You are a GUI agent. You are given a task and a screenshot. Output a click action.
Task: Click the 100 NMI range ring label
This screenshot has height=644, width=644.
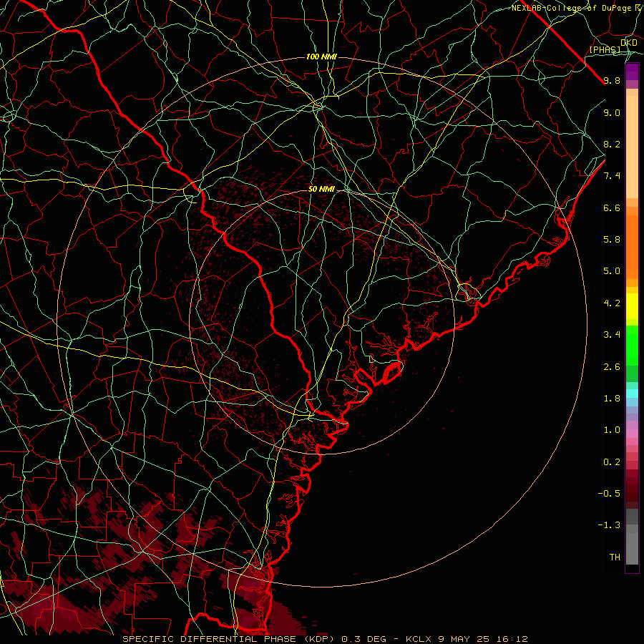click(321, 57)
